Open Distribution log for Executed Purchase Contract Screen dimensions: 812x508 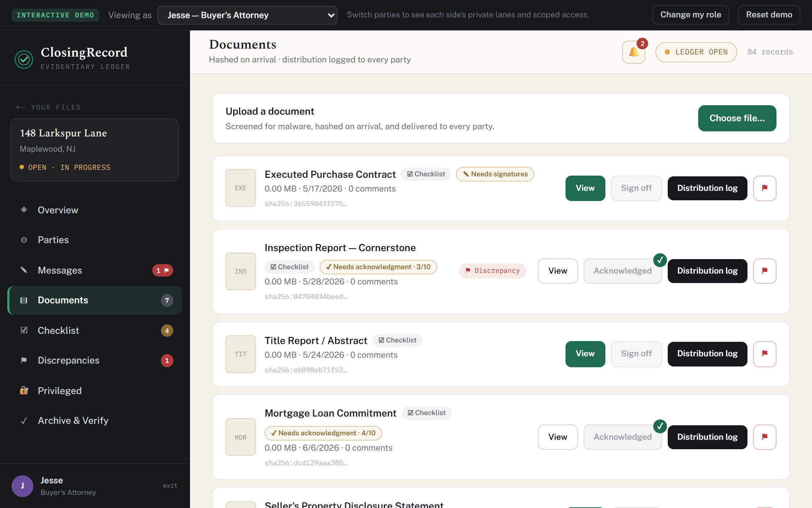point(707,188)
